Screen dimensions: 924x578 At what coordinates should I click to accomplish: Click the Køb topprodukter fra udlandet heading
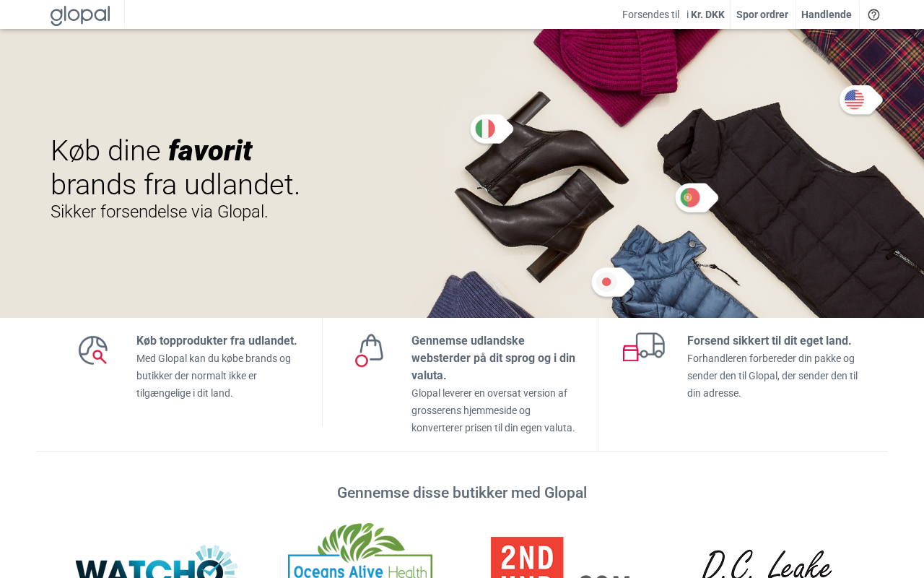pyautogui.click(x=217, y=341)
